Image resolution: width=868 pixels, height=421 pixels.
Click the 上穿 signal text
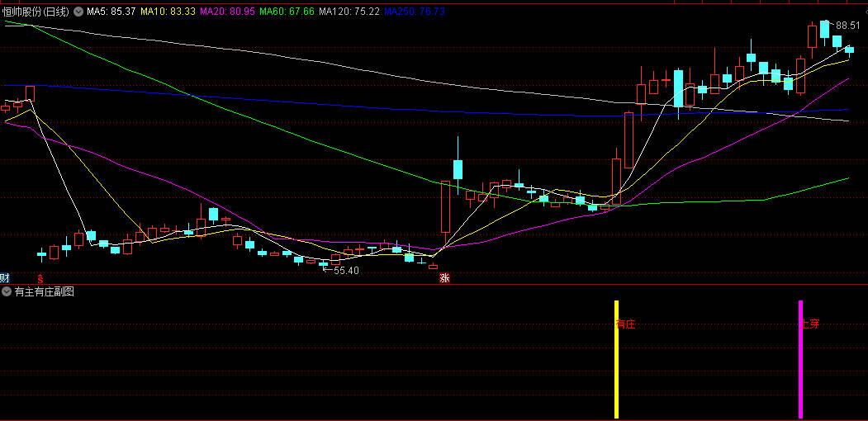(x=811, y=324)
